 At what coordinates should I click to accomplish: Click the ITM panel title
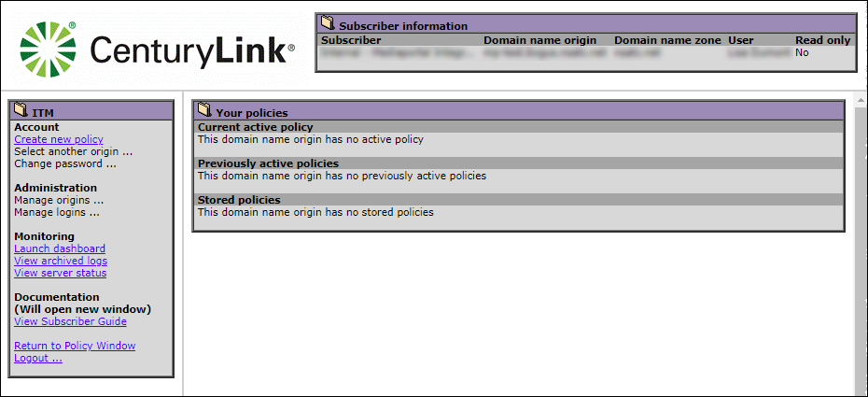pyautogui.click(x=43, y=113)
